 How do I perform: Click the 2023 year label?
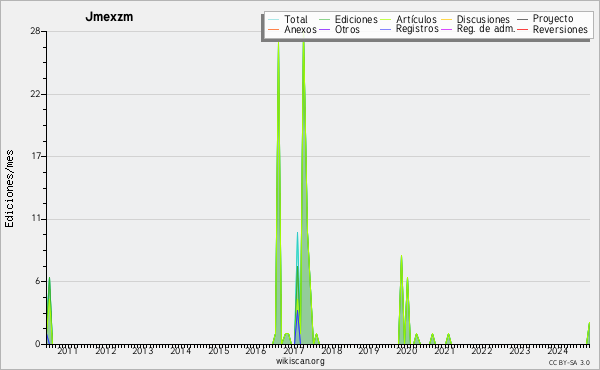click(519, 350)
